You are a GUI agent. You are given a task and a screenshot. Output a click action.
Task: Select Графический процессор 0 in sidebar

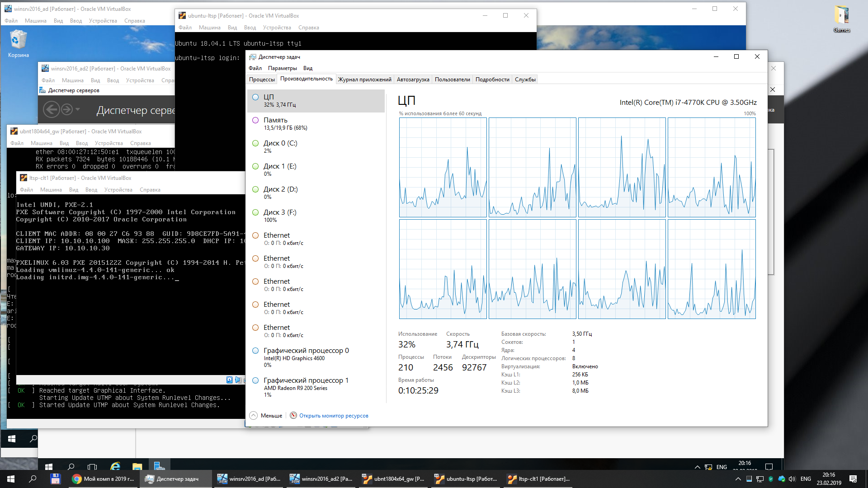316,357
